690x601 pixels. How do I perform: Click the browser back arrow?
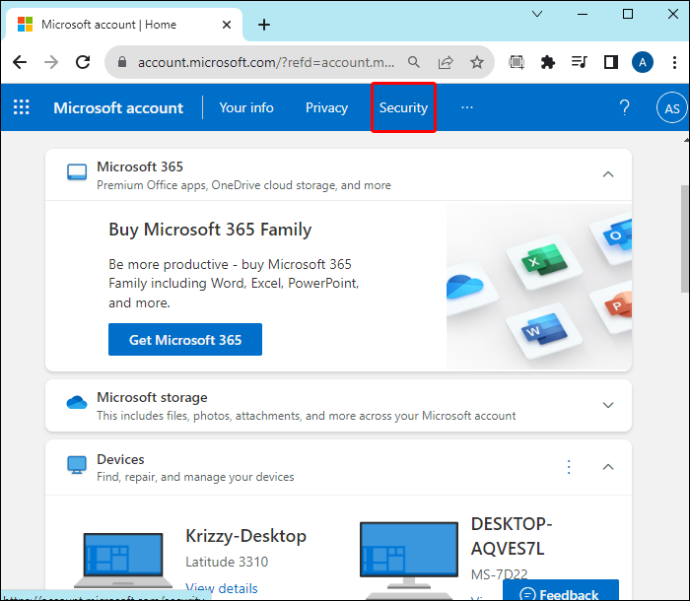tap(20, 62)
